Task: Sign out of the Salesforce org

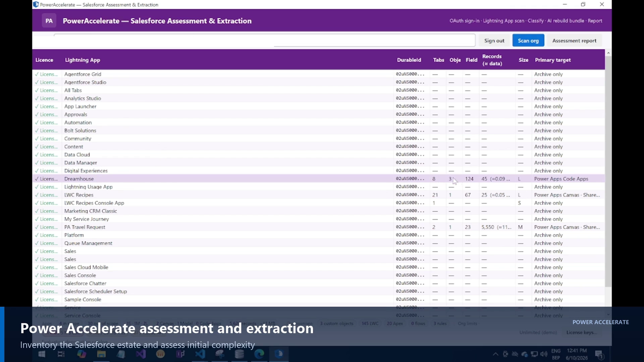Action: (x=494, y=41)
